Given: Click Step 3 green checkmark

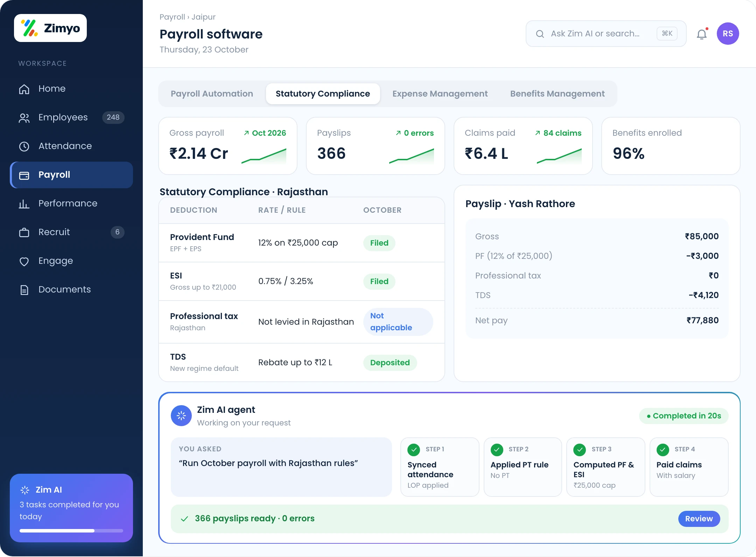Looking at the screenshot, I should [580, 450].
